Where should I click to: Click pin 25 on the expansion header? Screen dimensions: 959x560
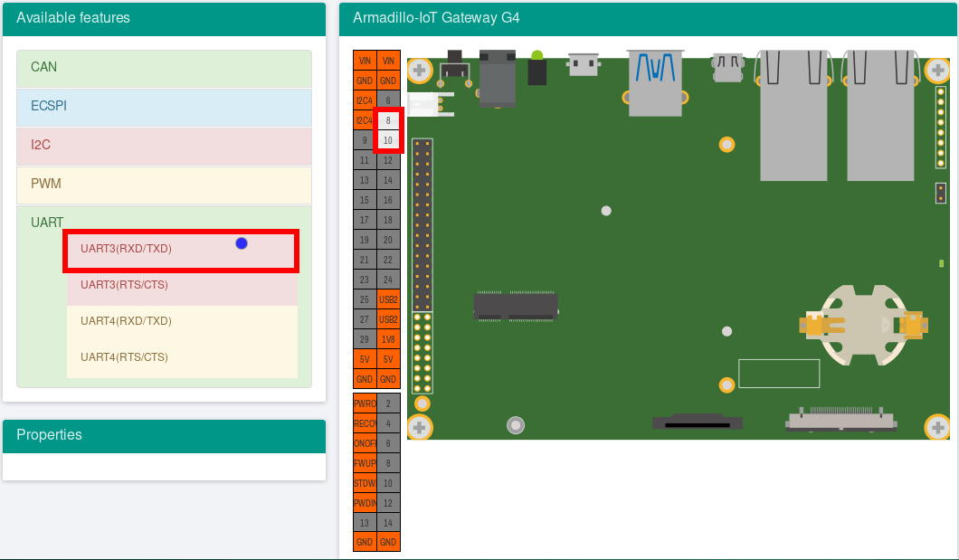pyautogui.click(x=365, y=299)
